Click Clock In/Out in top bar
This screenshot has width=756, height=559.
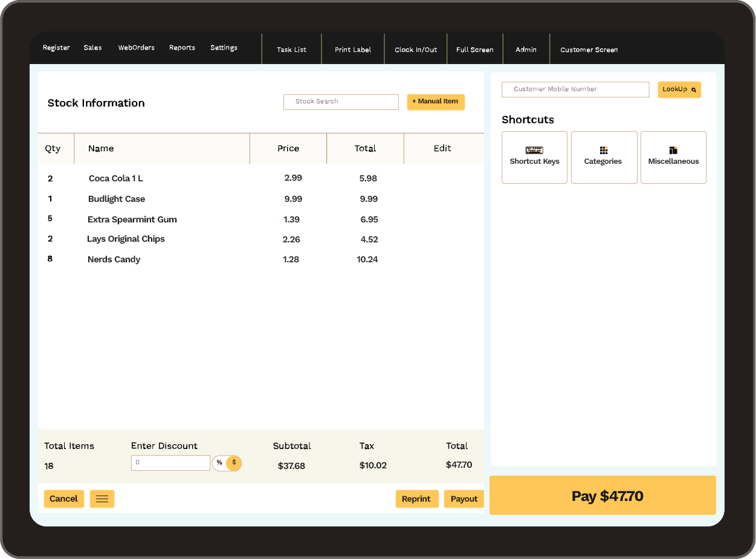tap(416, 50)
